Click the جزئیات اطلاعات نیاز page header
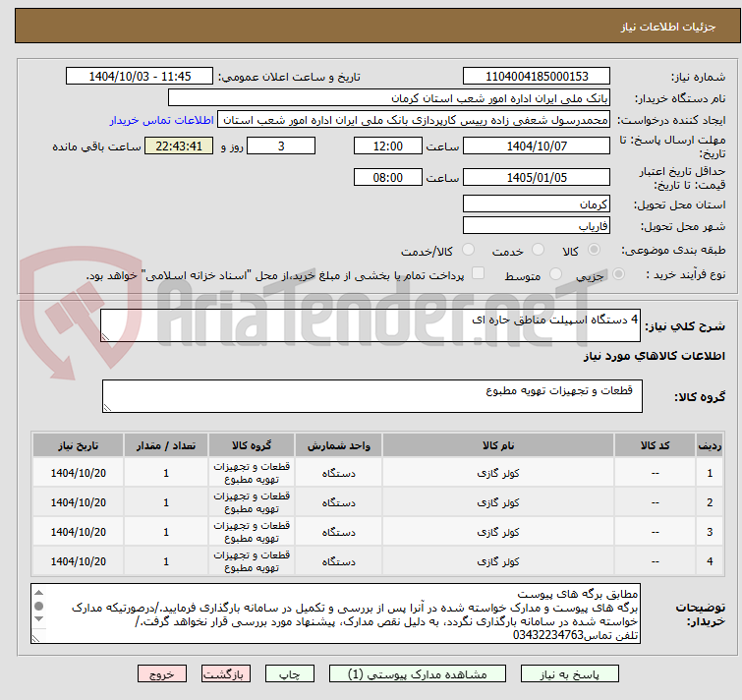This screenshot has height=700, width=742. click(x=667, y=27)
